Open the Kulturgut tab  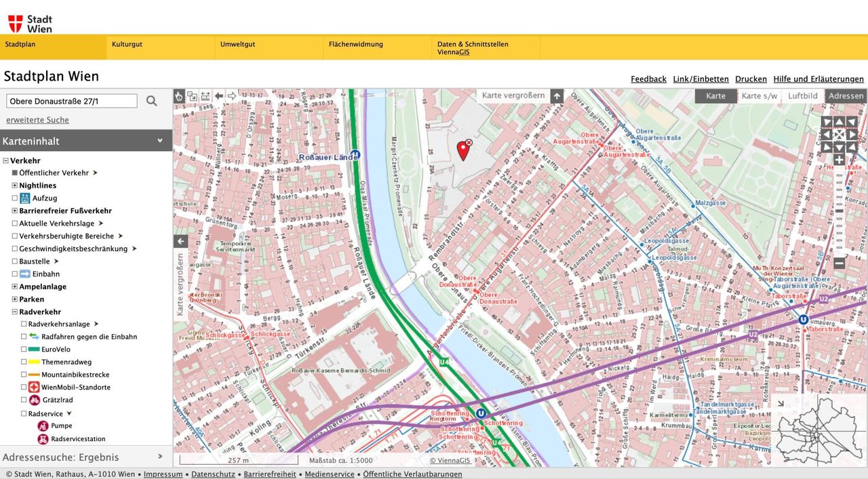pos(127,45)
